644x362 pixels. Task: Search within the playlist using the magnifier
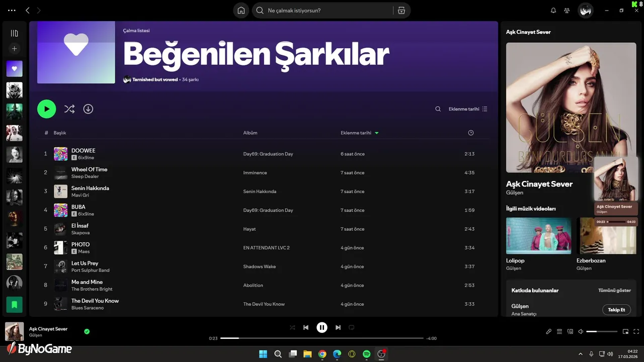438,109
